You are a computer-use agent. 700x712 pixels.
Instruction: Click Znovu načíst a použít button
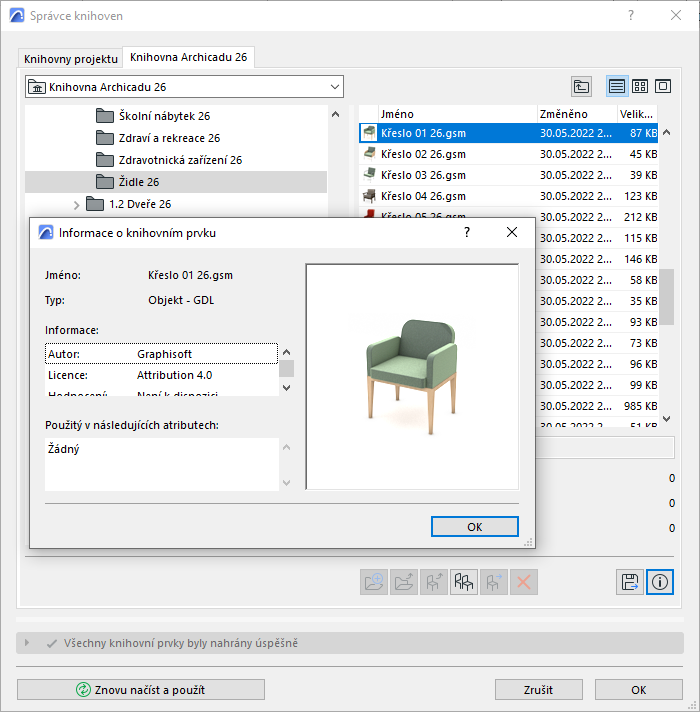coord(141,690)
